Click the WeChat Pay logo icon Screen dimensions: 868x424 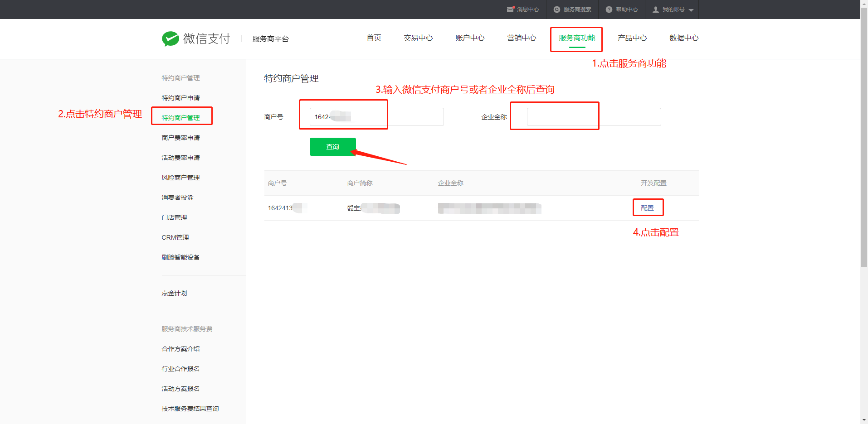click(x=171, y=39)
